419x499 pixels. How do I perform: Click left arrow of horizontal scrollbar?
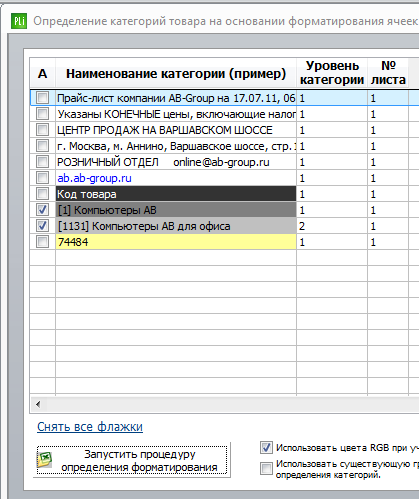(x=38, y=404)
